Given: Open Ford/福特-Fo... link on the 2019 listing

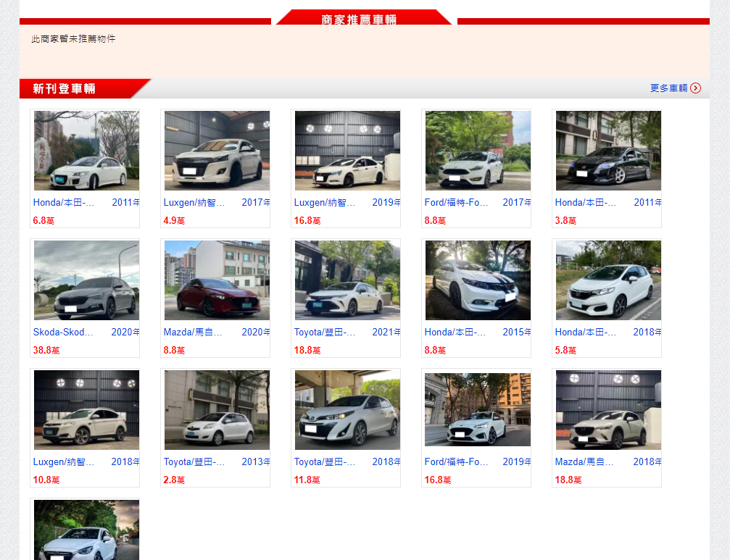Looking at the screenshot, I should [x=456, y=462].
